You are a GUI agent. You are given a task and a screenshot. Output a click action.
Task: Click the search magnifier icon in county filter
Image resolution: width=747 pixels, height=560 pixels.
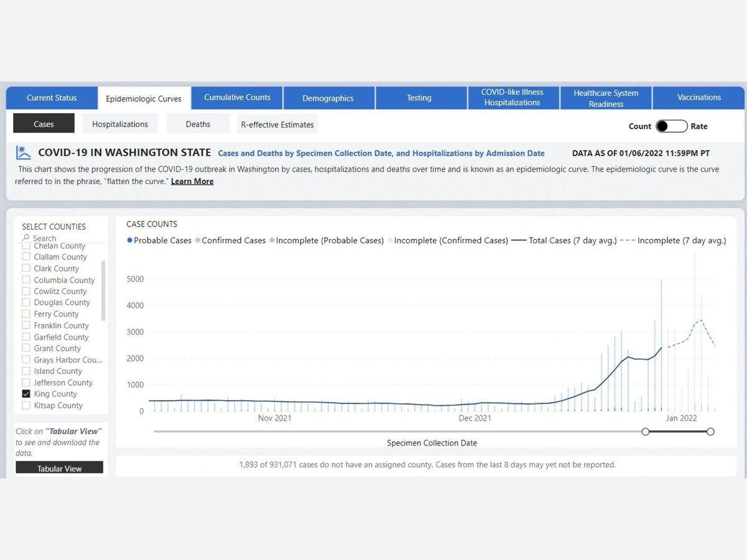26,238
